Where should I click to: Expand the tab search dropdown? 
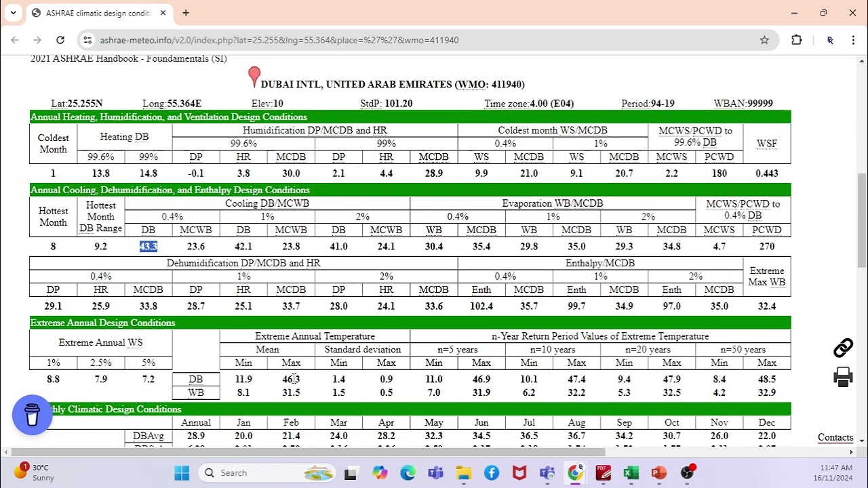pyautogui.click(x=13, y=13)
